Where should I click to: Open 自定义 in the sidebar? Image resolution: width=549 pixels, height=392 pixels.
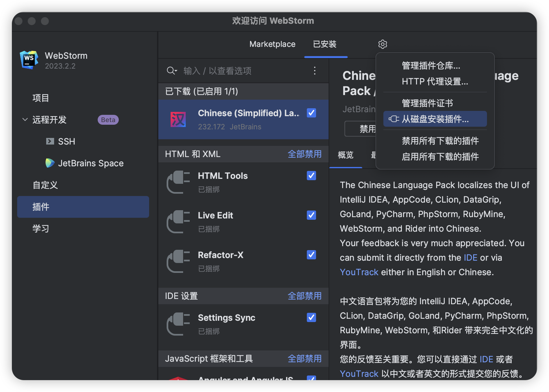[45, 185]
